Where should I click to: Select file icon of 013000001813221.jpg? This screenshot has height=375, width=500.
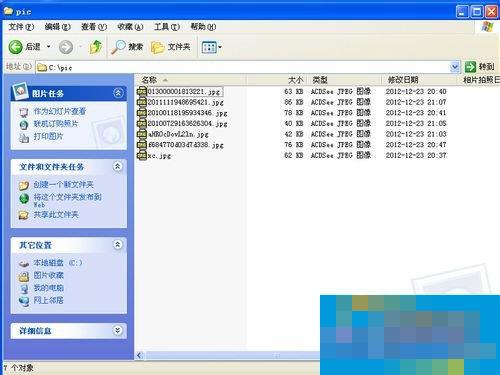(x=142, y=91)
